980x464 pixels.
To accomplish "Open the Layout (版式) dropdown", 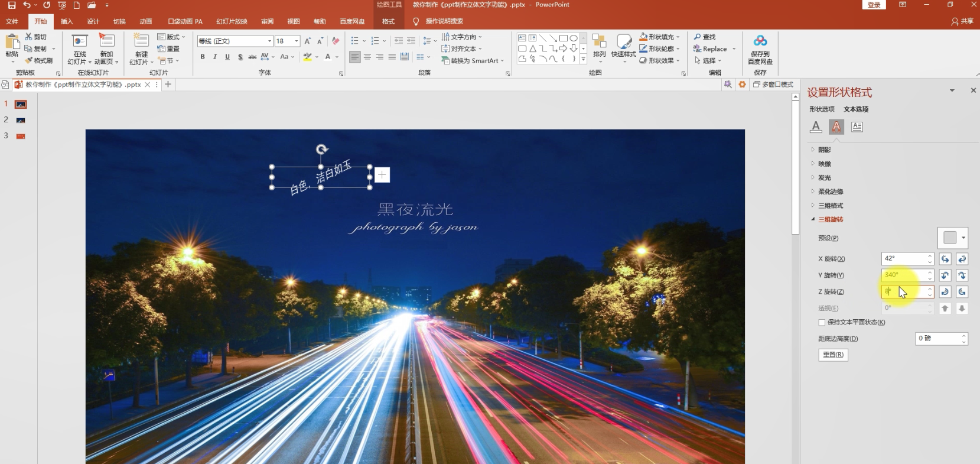I will tap(171, 37).
